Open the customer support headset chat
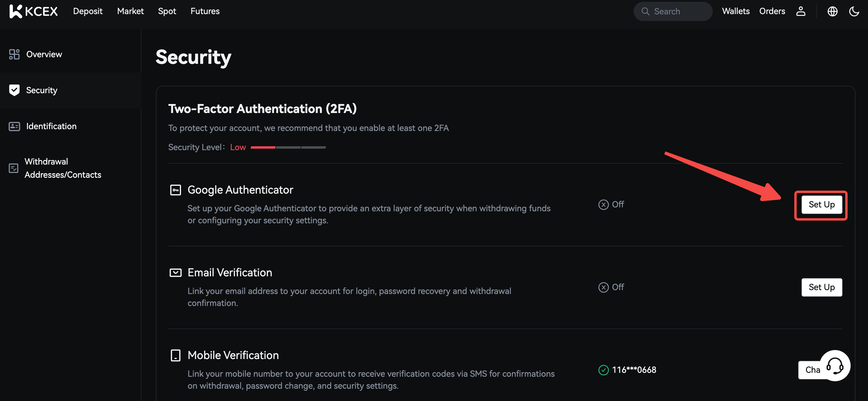The image size is (868, 401). point(835,366)
